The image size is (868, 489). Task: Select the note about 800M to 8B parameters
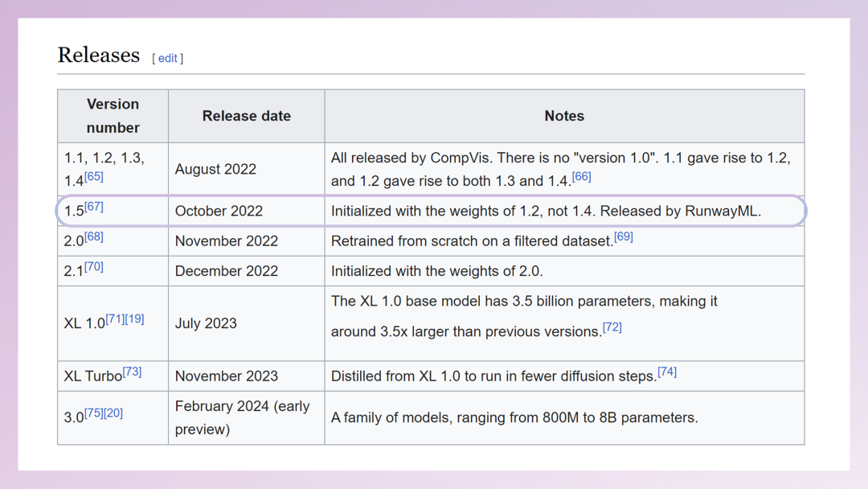pyautogui.click(x=514, y=417)
